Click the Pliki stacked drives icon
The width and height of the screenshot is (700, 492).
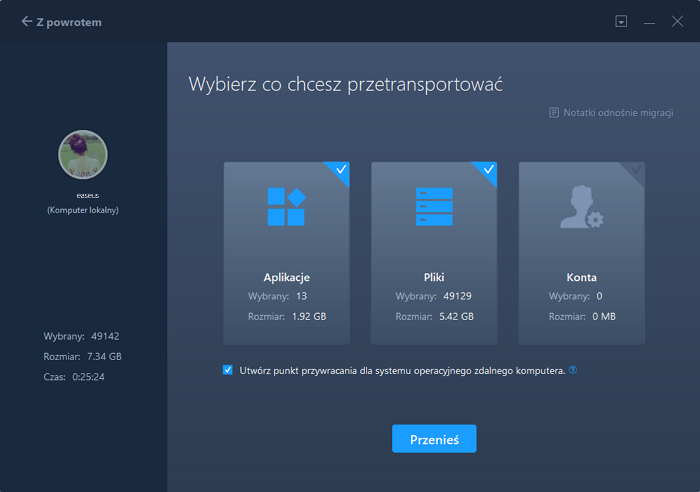click(x=434, y=206)
